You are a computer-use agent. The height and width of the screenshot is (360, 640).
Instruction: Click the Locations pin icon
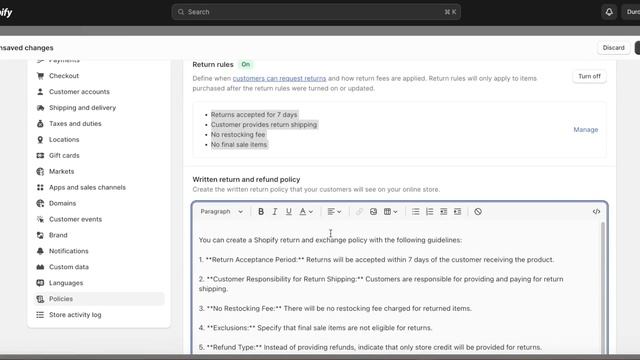pos(40,140)
